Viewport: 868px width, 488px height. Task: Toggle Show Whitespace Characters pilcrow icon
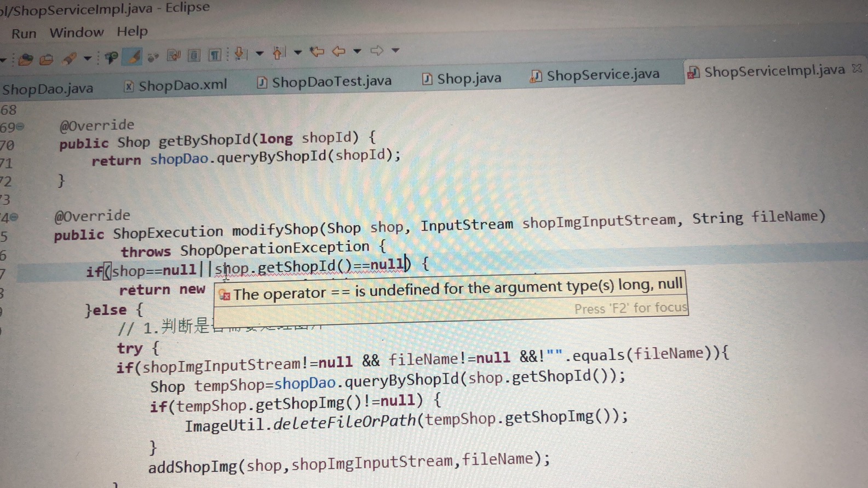point(215,55)
